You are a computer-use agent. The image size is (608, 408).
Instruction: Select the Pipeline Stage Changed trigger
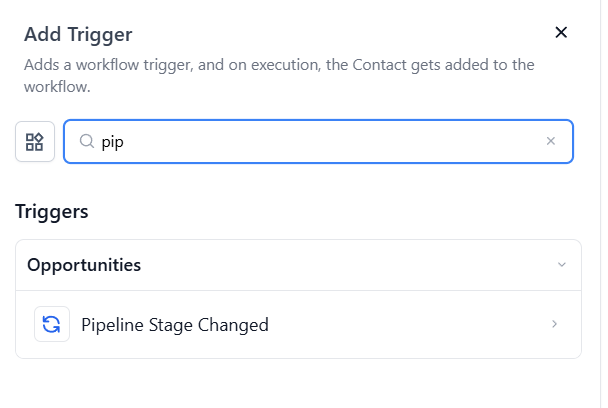point(175,324)
